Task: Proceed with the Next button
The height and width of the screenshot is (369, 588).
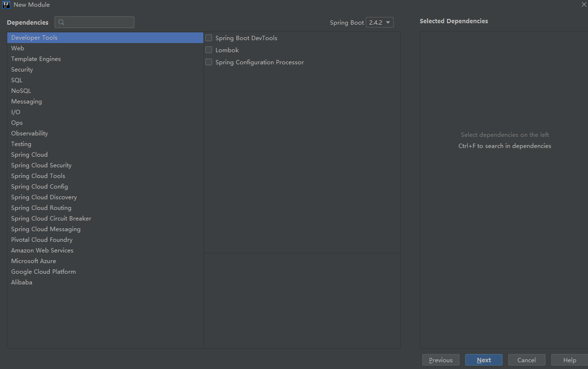Action: 484,360
